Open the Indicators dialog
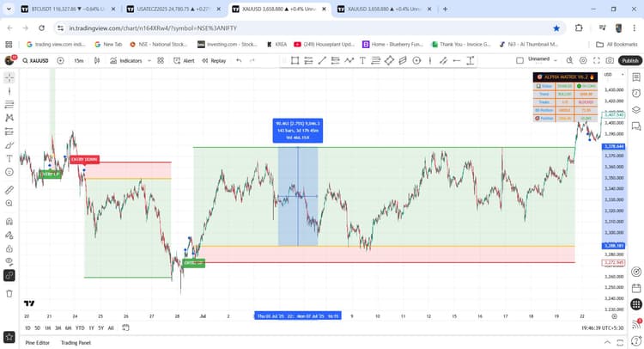Screen dimensions: 644x349 pos(126,60)
